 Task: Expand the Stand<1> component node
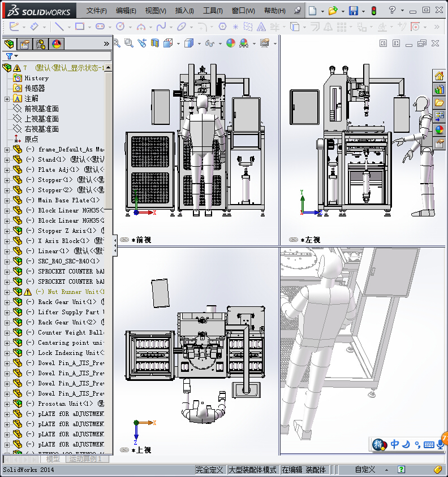(x=7, y=160)
